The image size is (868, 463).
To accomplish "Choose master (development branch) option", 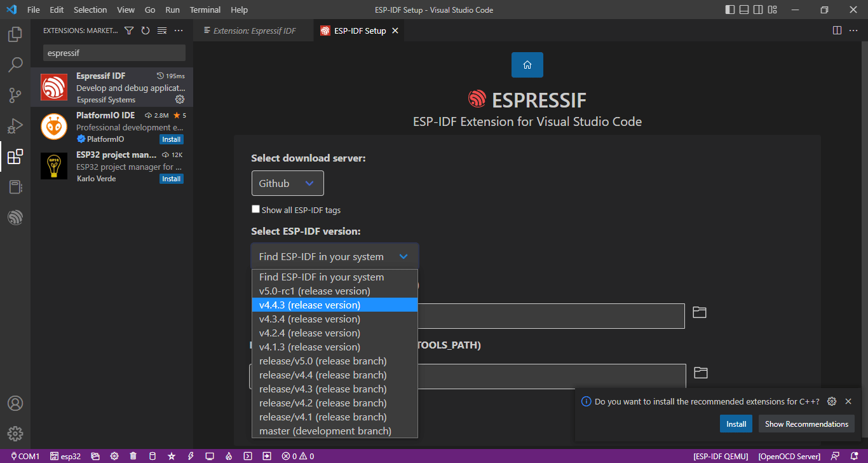I will [335, 431].
